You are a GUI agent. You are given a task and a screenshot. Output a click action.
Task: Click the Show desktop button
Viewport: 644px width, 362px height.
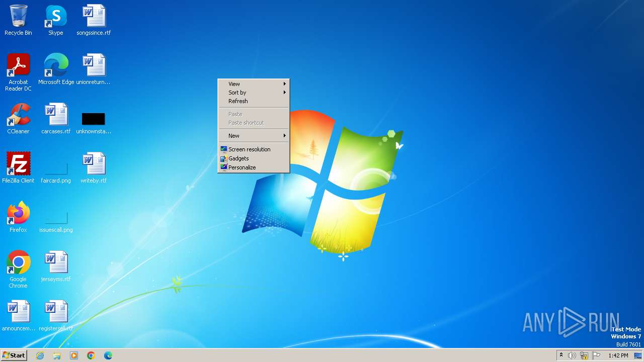point(638,355)
